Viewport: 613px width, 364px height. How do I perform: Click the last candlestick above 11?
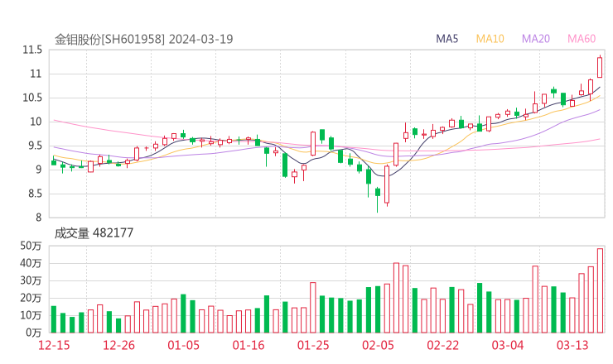pyautogui.click(x=600, y=67)
